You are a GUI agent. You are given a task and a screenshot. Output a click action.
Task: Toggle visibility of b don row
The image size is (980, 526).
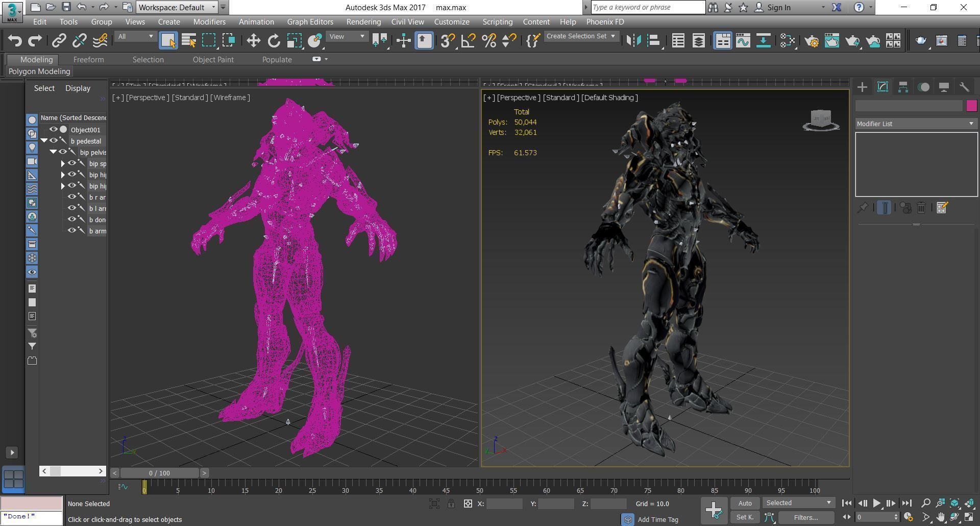click(71, 219)
